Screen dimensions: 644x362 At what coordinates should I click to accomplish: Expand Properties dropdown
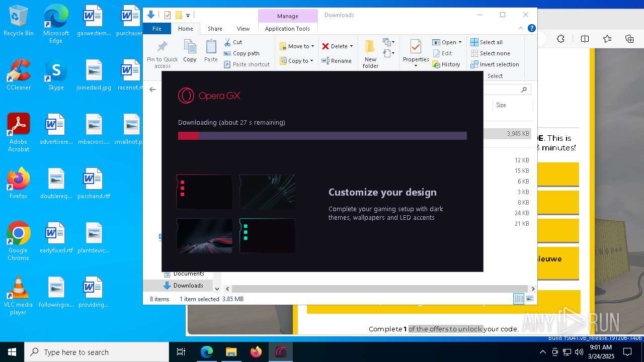point(416,65)
